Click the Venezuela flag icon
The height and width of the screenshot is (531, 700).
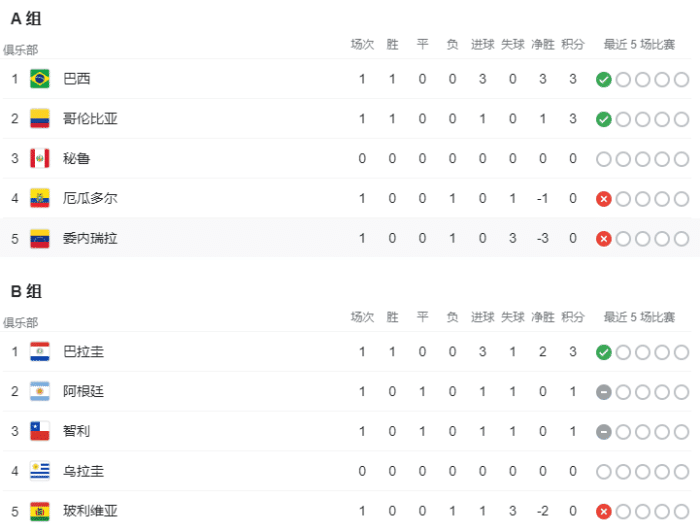click(x=40, y=238)
